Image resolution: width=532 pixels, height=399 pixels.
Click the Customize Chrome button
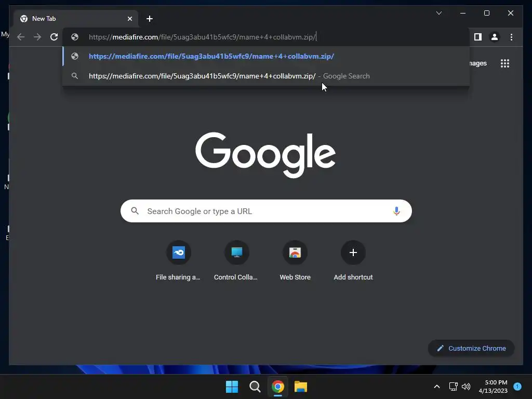click(471, 349)
